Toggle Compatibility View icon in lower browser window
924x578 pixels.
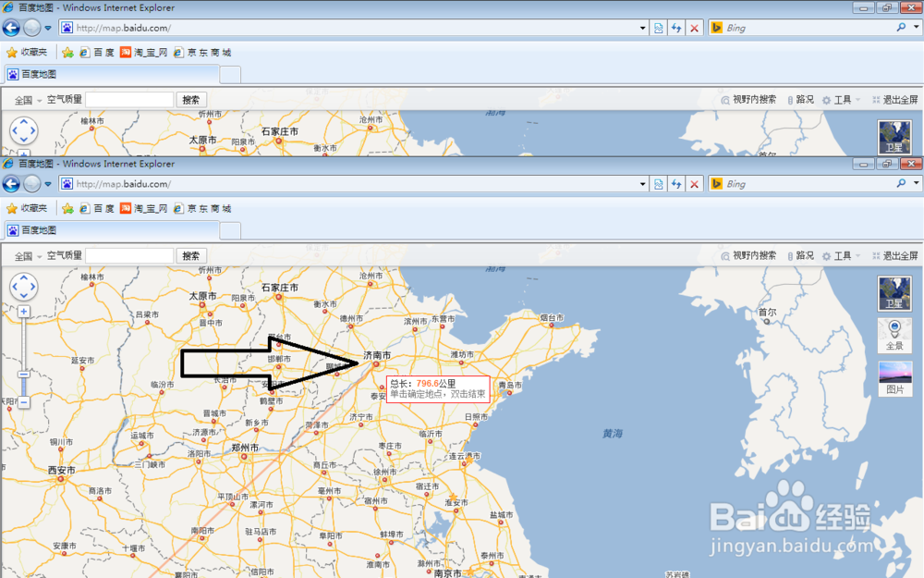pos(658,184)
